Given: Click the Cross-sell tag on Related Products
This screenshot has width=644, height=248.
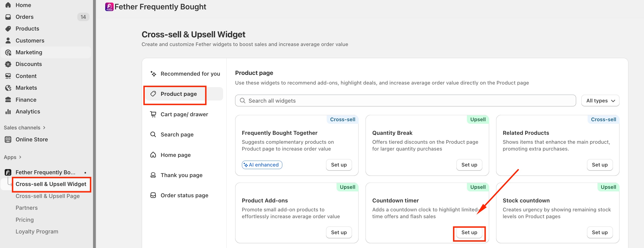Looking at the screenshot, I should [x=603, y=119].
